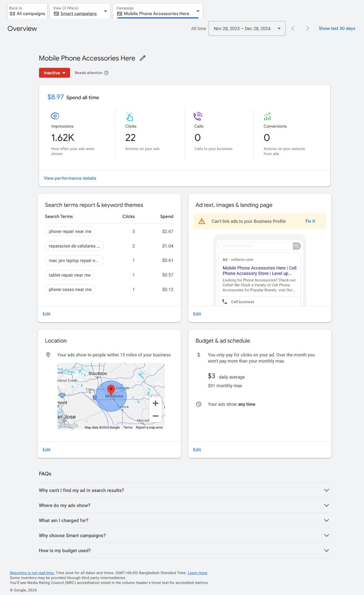Click Fix it for Business Profile warning
364x595 pixels.
310,221
